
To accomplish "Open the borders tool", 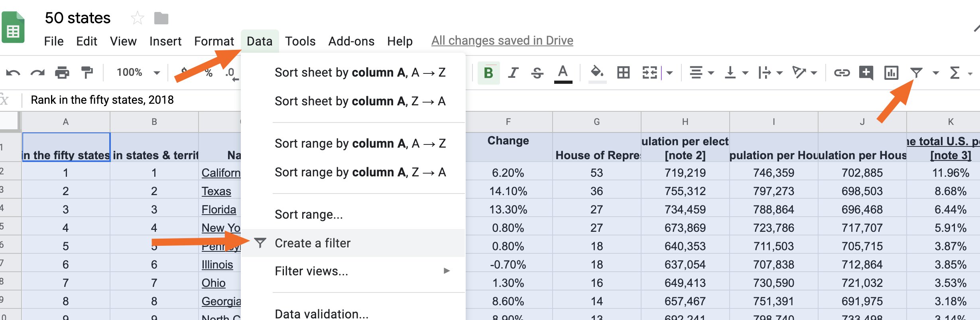I will 623,73.
